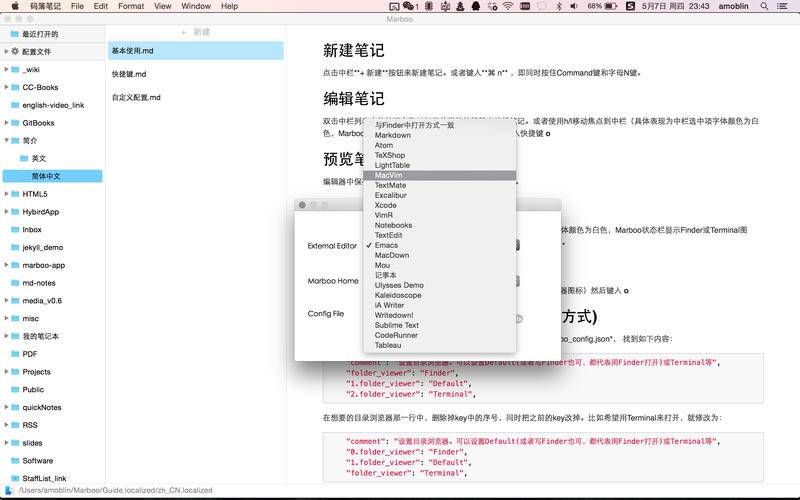Click the gear icon beside 配置文件
800x500 pixels.
pyautogui.click(x=15, y=51)
